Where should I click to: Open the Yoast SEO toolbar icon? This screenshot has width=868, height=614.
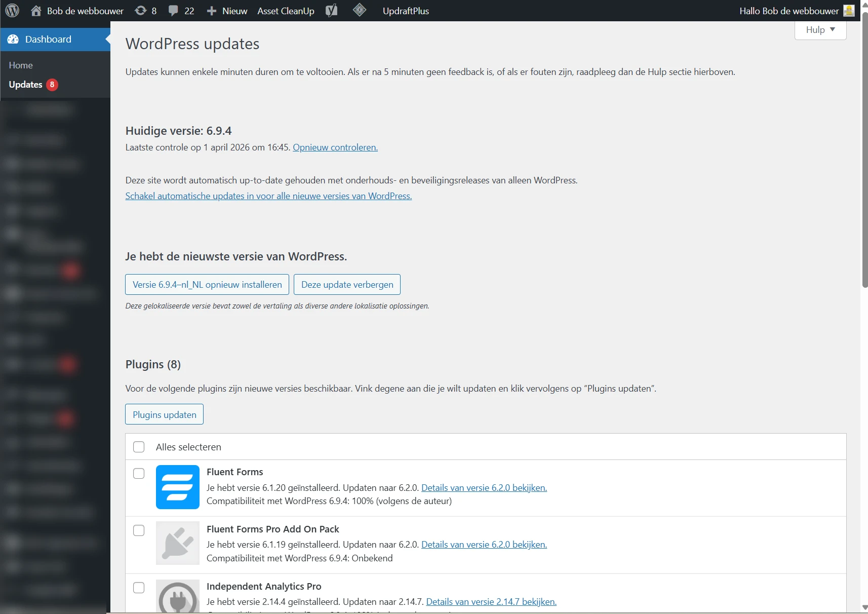[331, 10]
